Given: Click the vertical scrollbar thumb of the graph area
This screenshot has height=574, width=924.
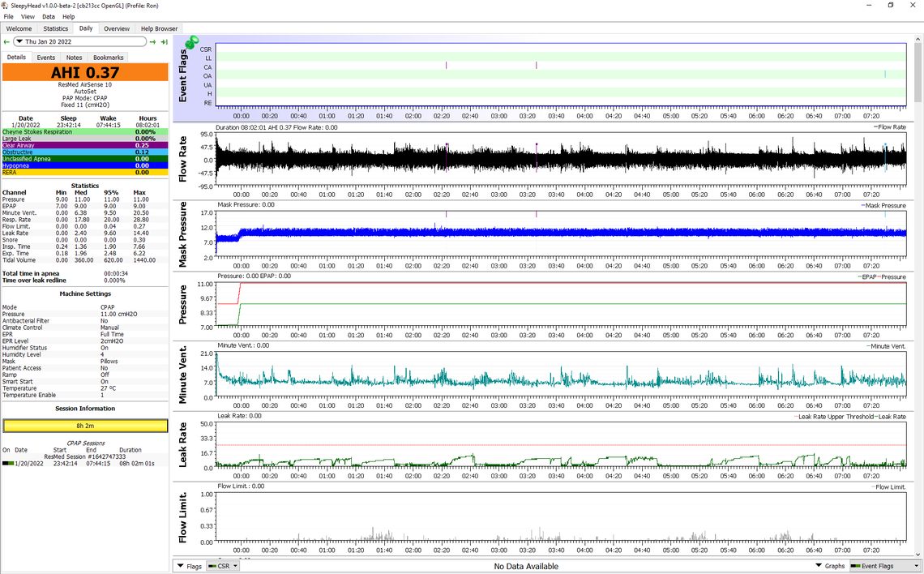Looking at the screenshot, I should (x=918, y=72).
